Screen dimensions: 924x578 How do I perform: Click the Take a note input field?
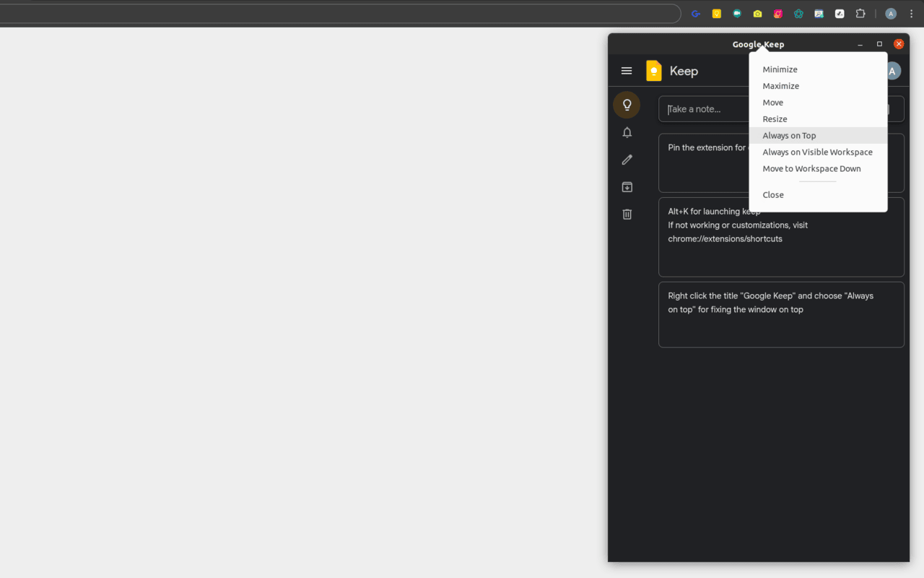pos(704,109)
